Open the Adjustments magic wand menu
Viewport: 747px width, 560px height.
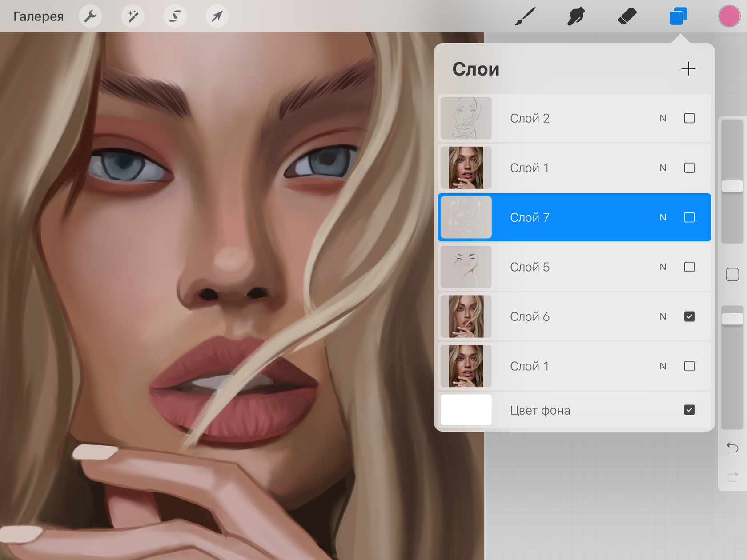pyautogui.click(x=133, y=16)
